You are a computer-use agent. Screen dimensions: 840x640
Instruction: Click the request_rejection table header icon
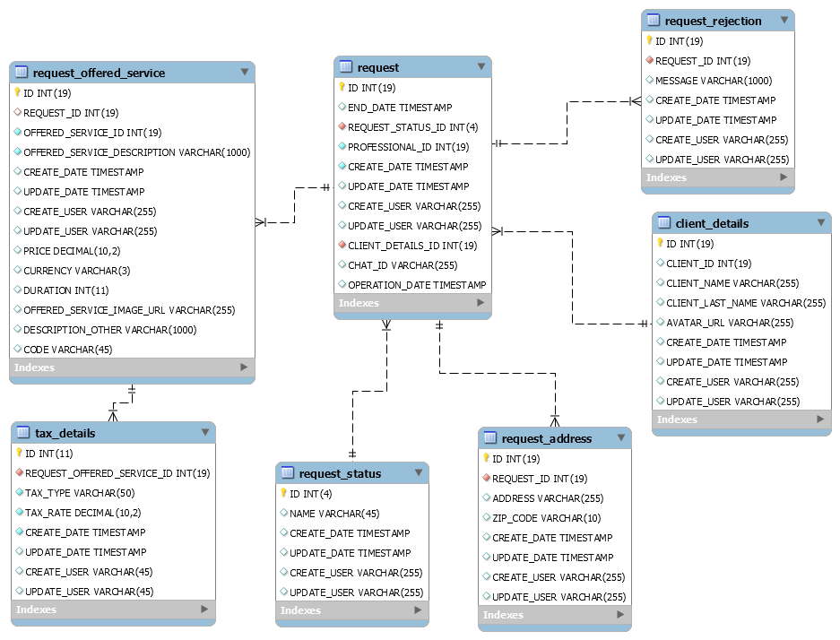click(654, 21)
